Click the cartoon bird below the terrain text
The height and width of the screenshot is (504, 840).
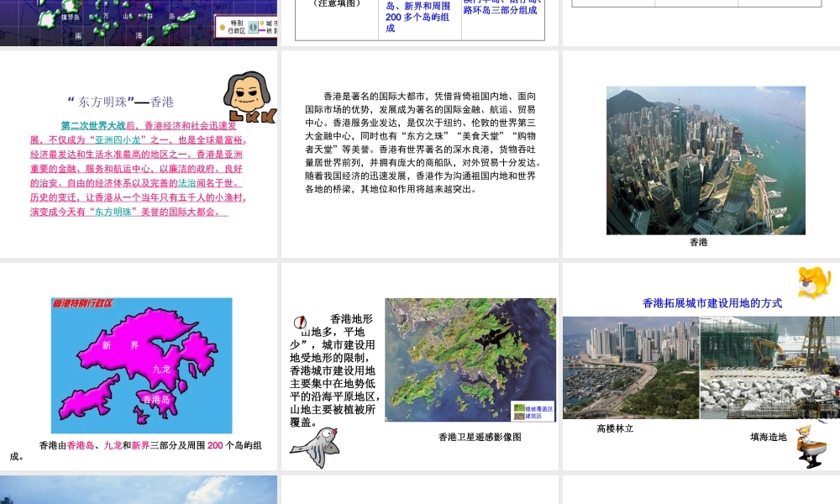[315, 447]
